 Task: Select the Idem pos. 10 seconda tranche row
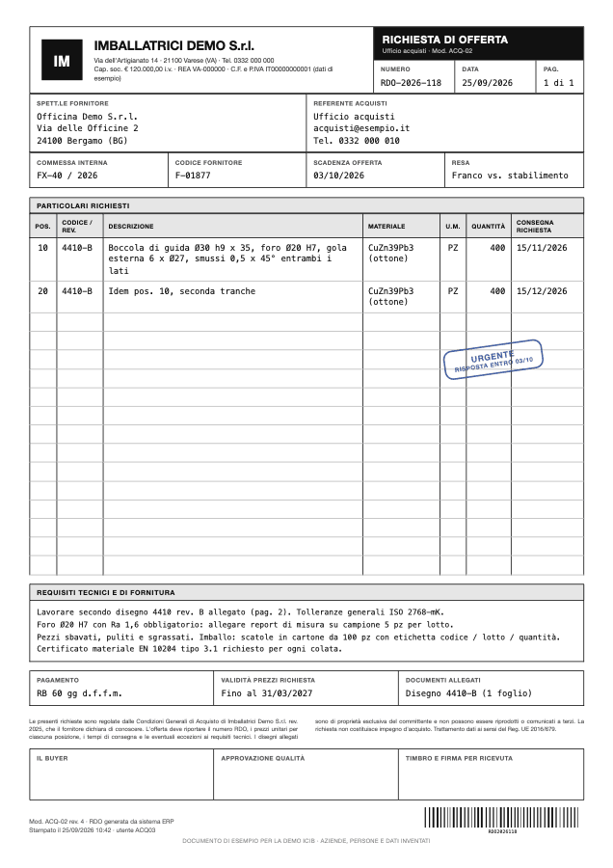[x=306, y=297]
